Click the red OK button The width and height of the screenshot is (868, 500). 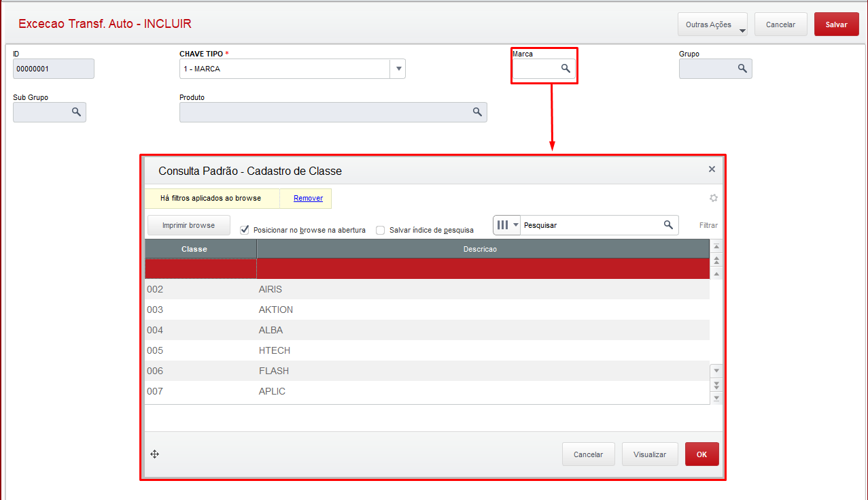pos(701,454)
